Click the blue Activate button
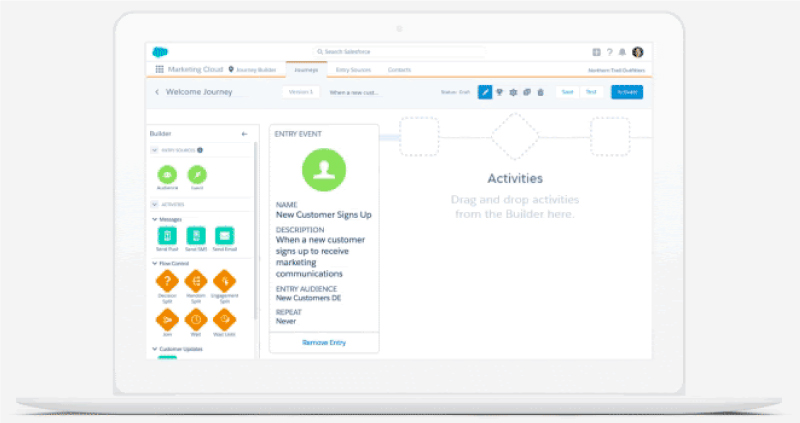The height and width of the screenshot is (423, 800). tap(627, 92)
